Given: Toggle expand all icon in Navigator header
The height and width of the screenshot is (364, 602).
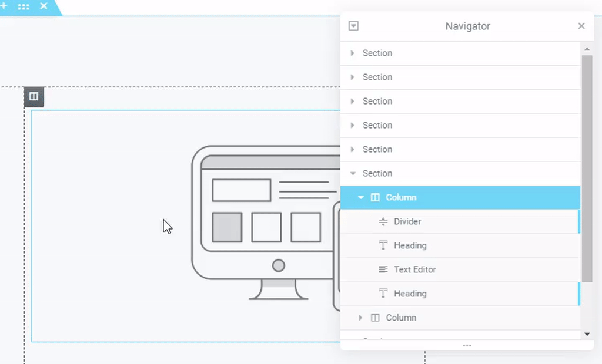Looking at the screenshot, I should (353, 26).
